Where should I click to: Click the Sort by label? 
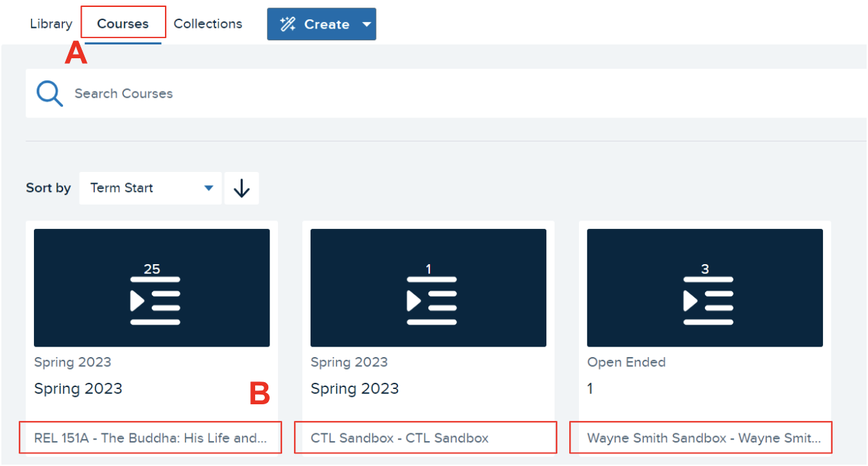click(49, 188)
